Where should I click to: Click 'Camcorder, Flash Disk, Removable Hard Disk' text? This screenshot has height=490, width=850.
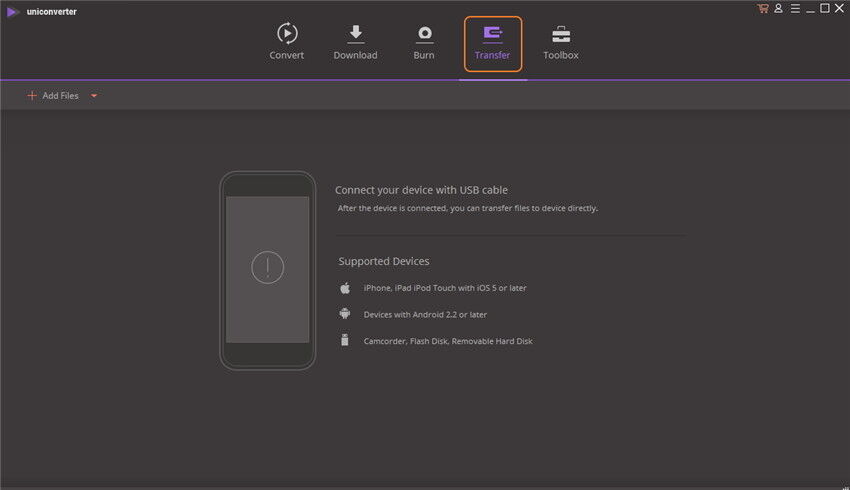448,341
